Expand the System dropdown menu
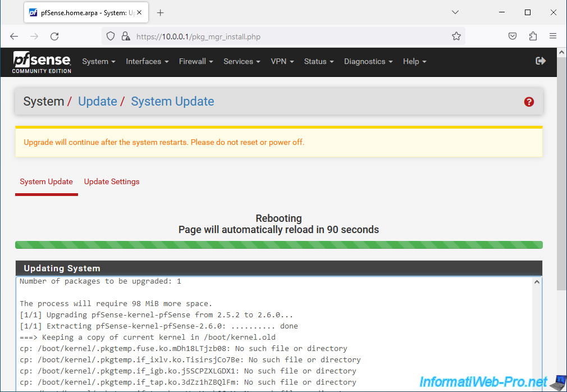 click(99, 61)
